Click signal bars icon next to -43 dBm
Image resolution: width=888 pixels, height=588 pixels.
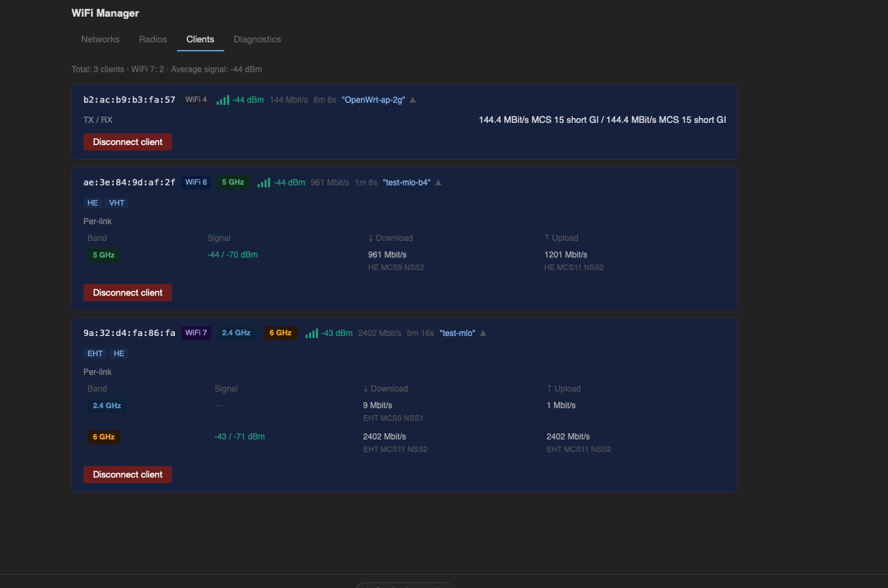pyautogui.click(x=312, y=333)
